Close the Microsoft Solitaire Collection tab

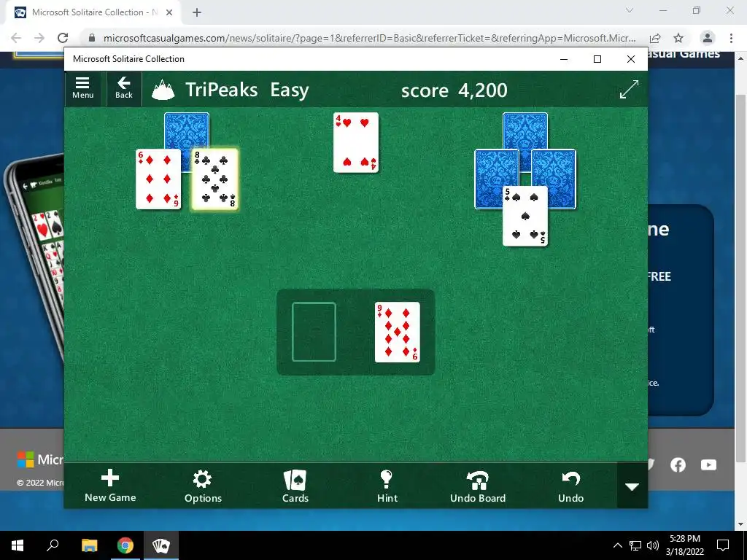(x=169, y=12)
